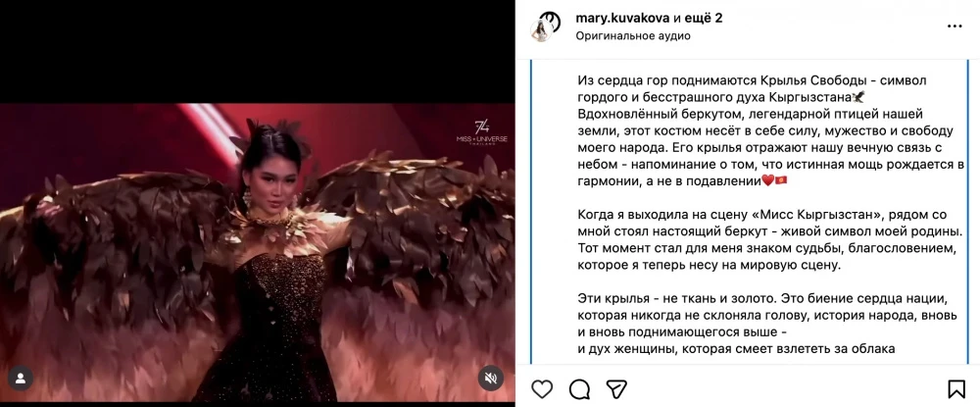
Task: Click the red heart emoji in the caption
Action: tap(768, 181)
